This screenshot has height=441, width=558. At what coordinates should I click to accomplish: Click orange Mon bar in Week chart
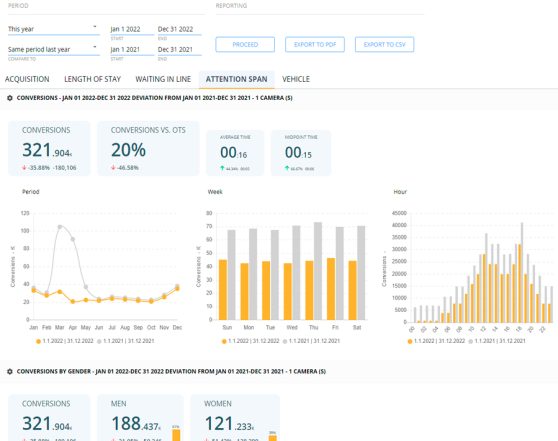point(244,292)
